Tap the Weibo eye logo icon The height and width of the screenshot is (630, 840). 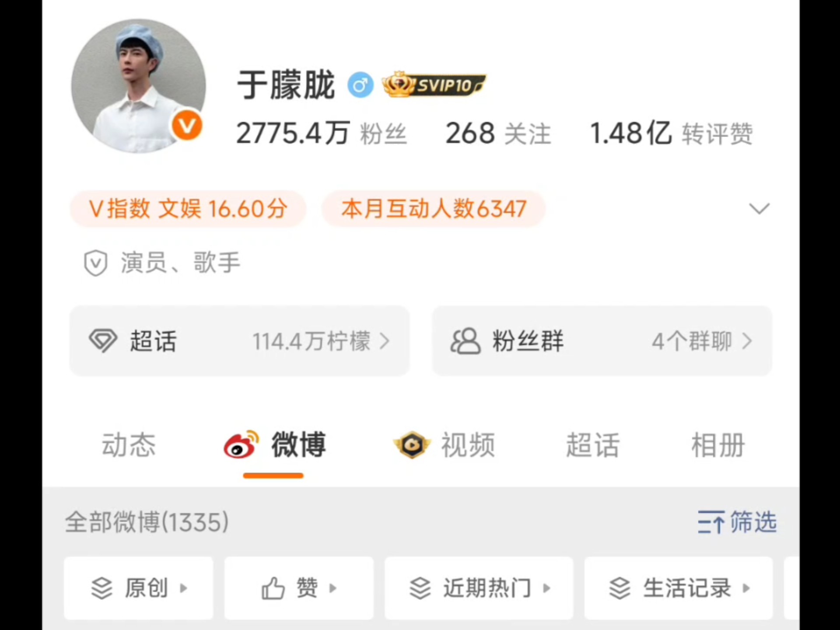click(x=241, y=444)
